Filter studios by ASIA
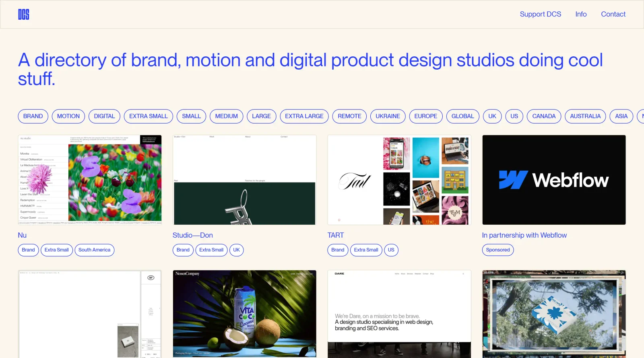 [x=621, y=116]
